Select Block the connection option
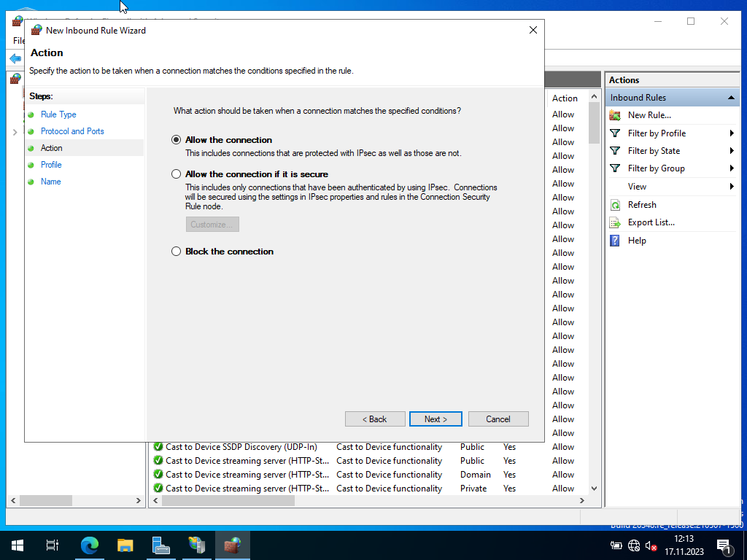This screenshot has width=747, height=560. 177,252
